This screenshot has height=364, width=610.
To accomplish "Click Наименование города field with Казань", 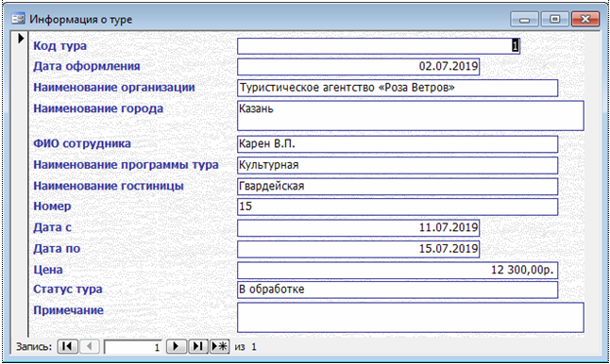I will 411,116.
